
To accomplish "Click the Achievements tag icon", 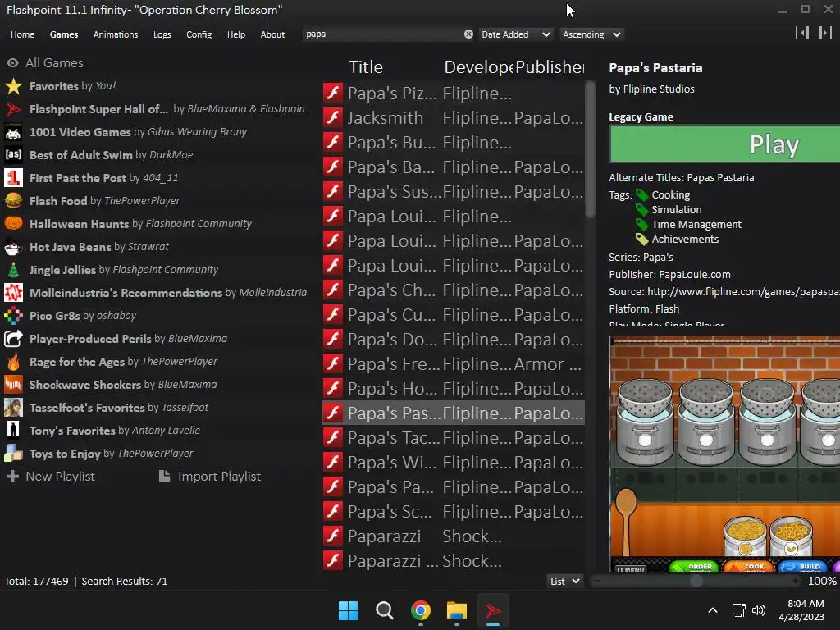I will [641, 239].
